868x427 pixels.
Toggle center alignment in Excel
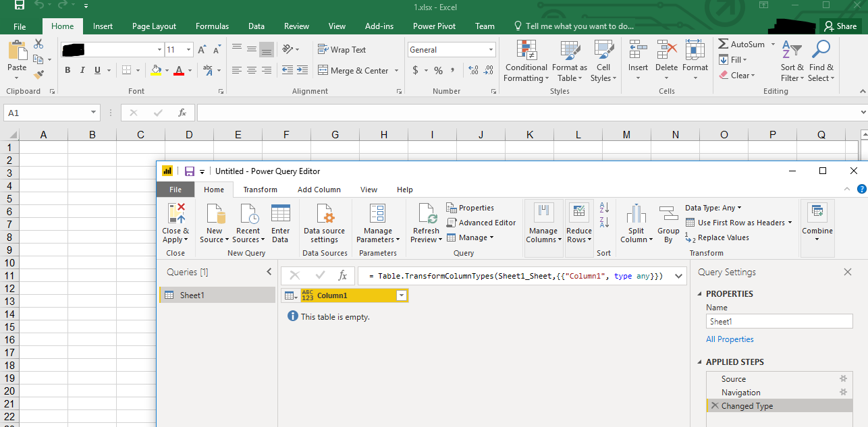tap(251, 70)
